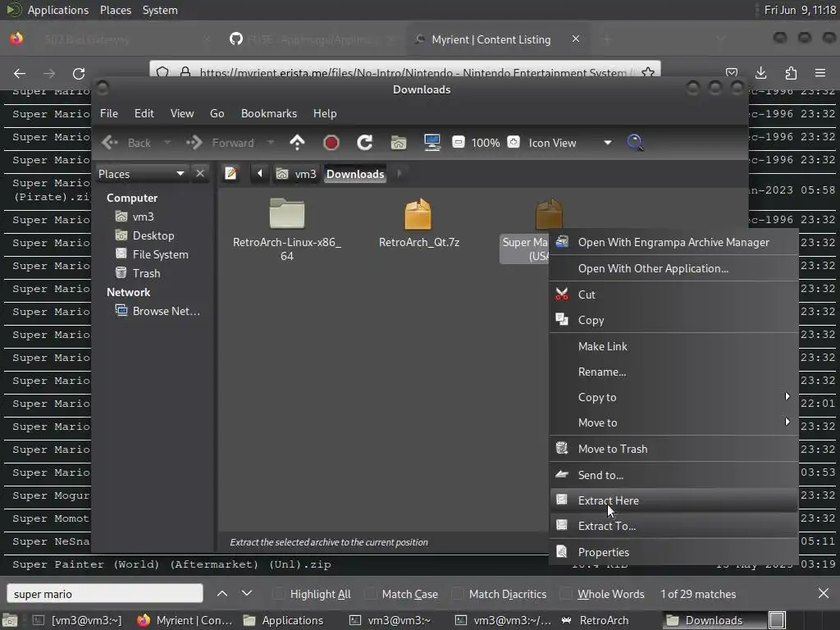Select the RetroArch-Linux-x86_64 folder
The height and width of the screenshot is (630, 840).
tap(287, 230)
